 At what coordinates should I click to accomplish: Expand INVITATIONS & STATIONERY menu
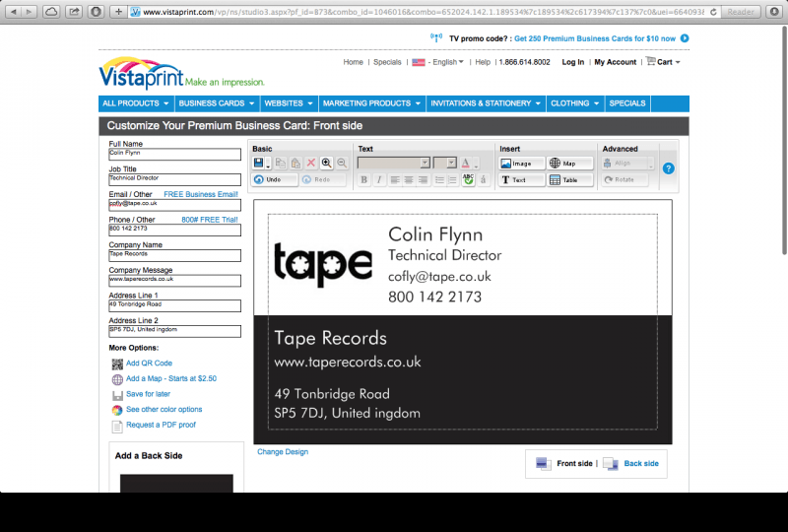click(486, 103)
